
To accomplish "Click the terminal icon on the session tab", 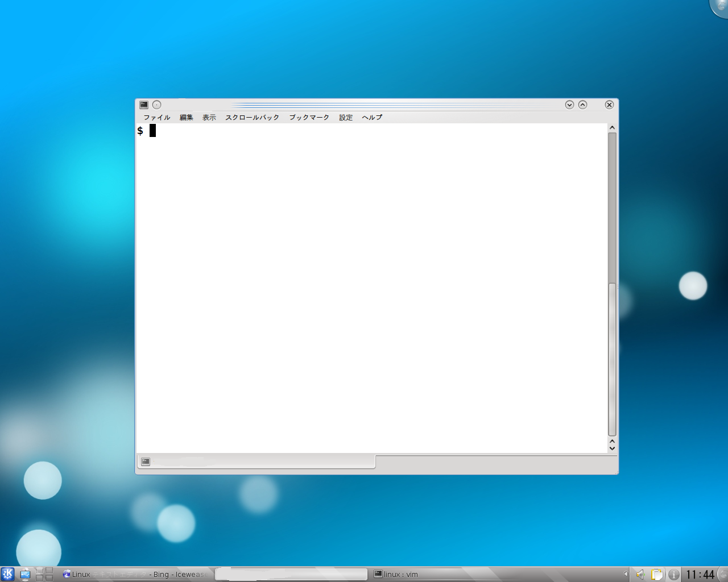I will (146, 462).
